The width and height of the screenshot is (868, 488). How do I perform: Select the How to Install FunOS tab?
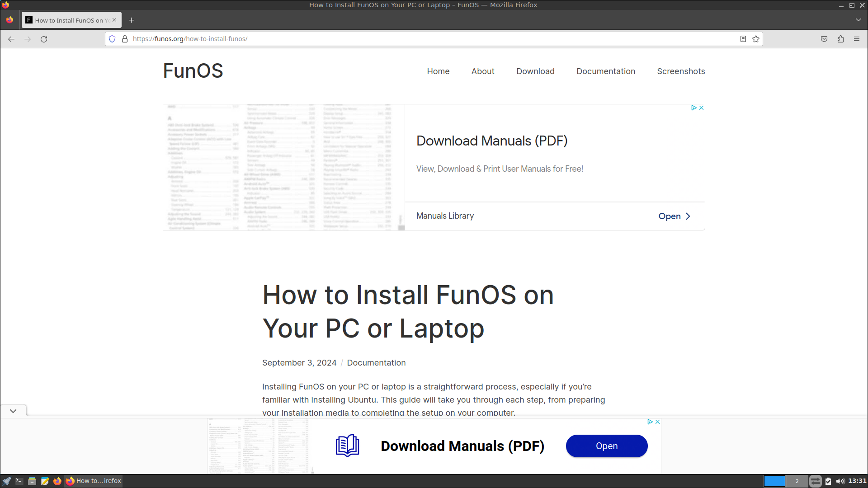click(71, 20)
